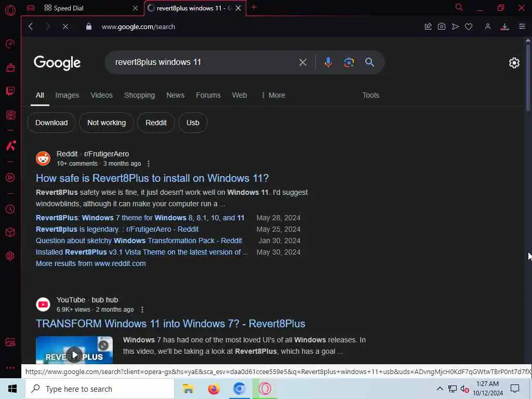The width and height of the screenshot is (532, 399).
Task: Open Aria AI icon in sidebar
Action: coord(10,145)
